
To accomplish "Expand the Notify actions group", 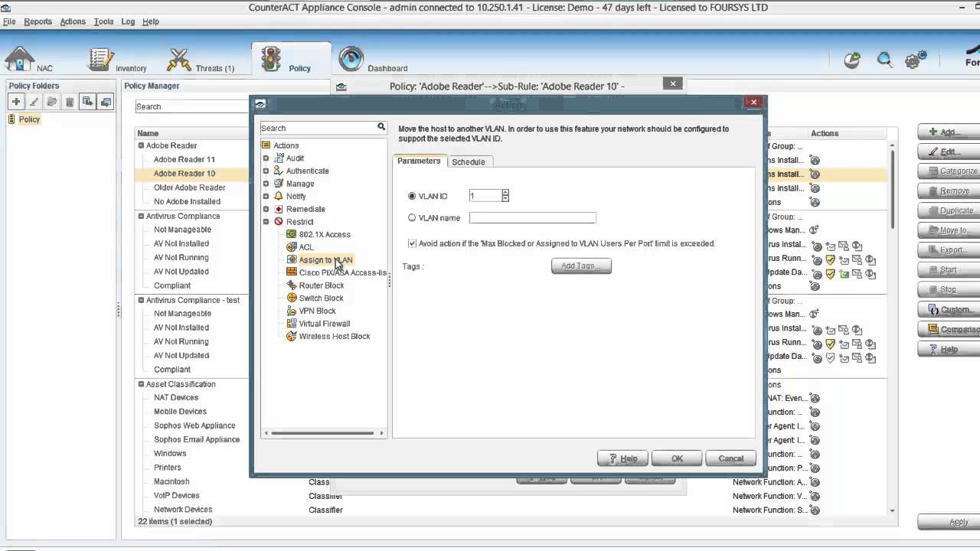I will point(266,197).
